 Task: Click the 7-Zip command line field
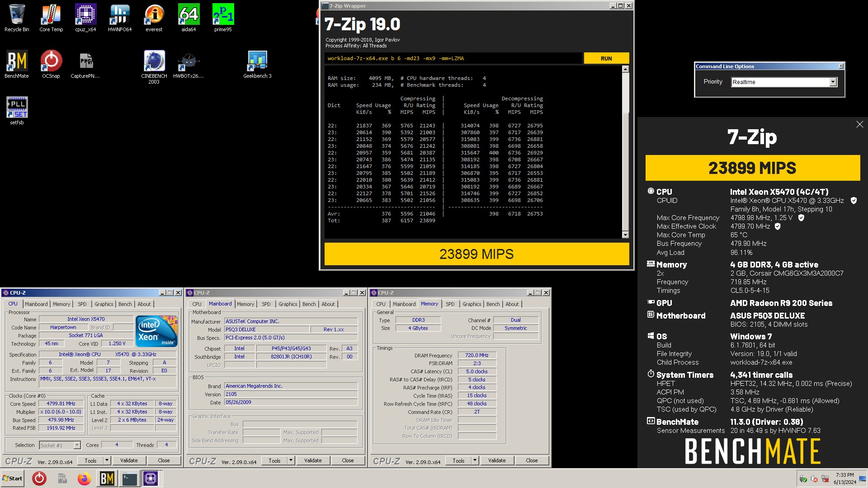pyautogui.click(x=453, y=58)
